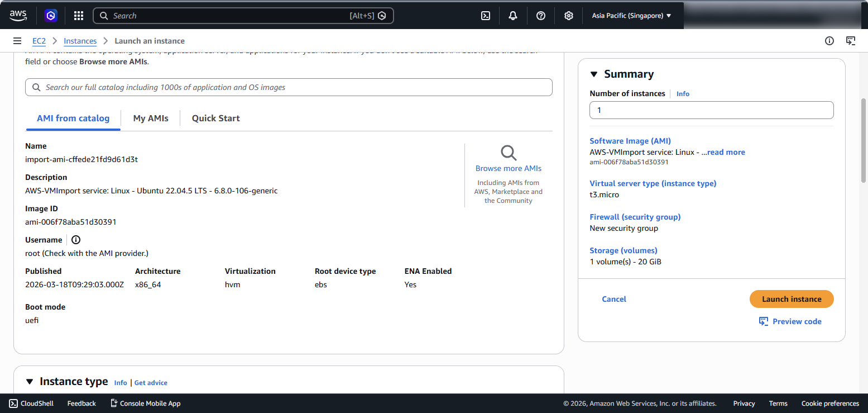Click the Storage (volumes) link
Image resolution: width=868 pixels, height=413 pixels.
coord(624,250)
